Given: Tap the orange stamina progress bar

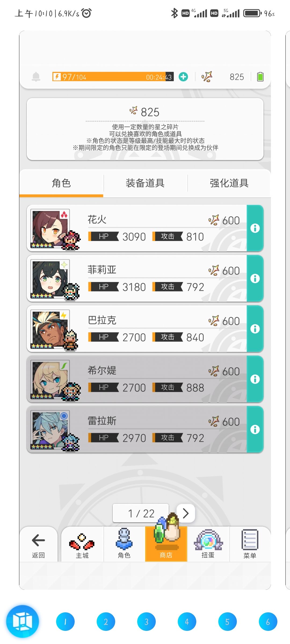Looking at the screenshot, I should coord(113,77).
